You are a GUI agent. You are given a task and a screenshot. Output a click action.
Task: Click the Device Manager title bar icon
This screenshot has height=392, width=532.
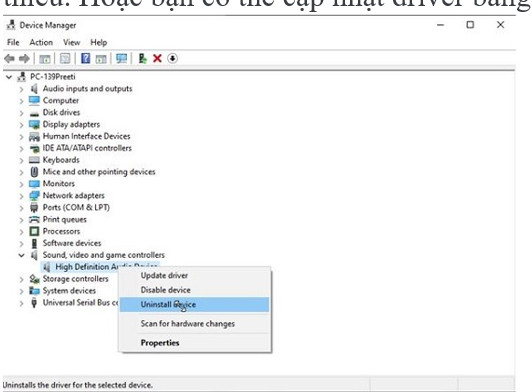pos(11,25)
